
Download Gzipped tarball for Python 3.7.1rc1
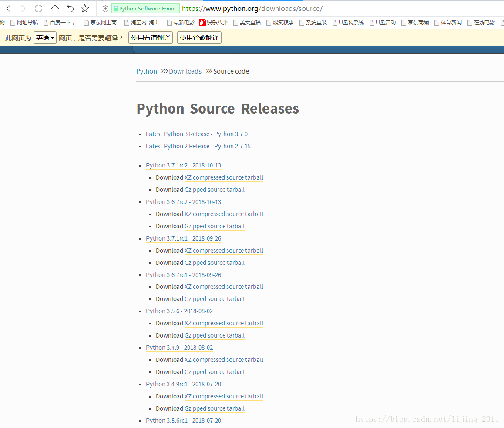coord(215,263)
